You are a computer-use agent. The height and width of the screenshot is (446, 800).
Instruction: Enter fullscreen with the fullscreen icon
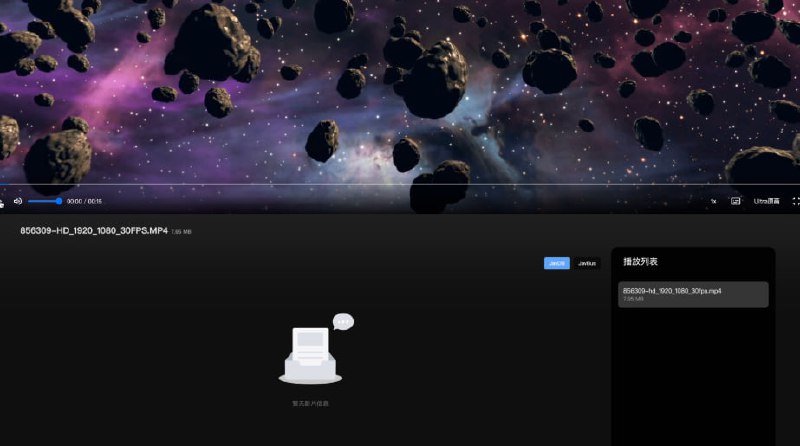796,201
